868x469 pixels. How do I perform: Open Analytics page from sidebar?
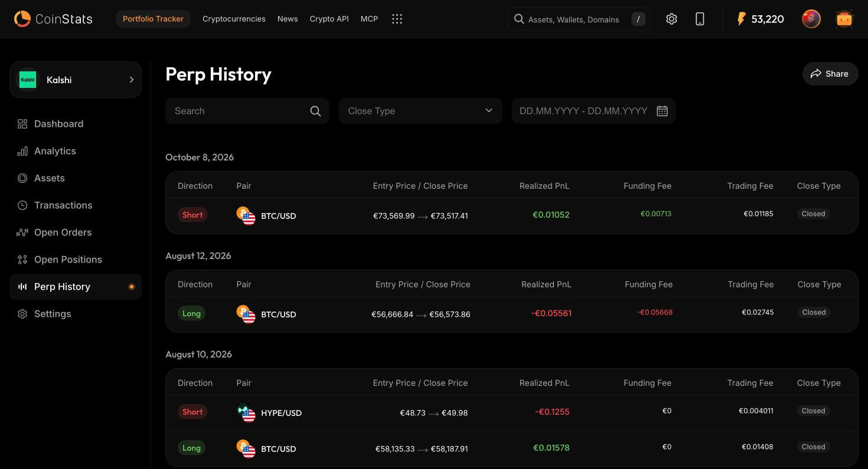point(76,151)
